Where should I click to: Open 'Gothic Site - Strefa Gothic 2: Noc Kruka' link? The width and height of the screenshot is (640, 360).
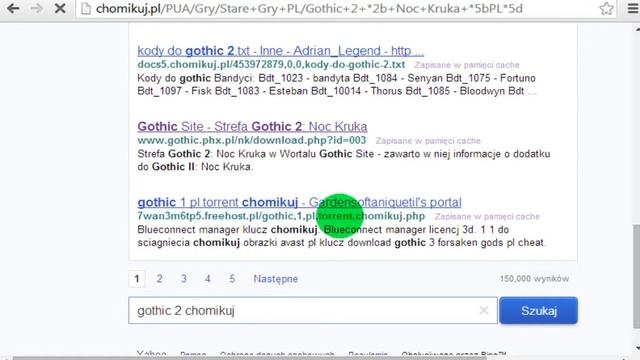[x=252, y=126]
